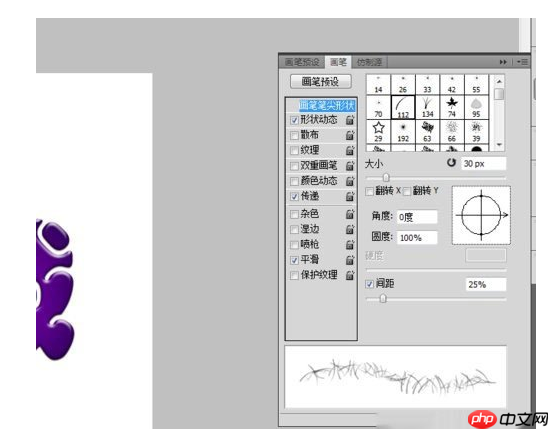Screen dimensions: 549x429
Task: Enable the 喷枪 checkbox
Action: (294, 245)
